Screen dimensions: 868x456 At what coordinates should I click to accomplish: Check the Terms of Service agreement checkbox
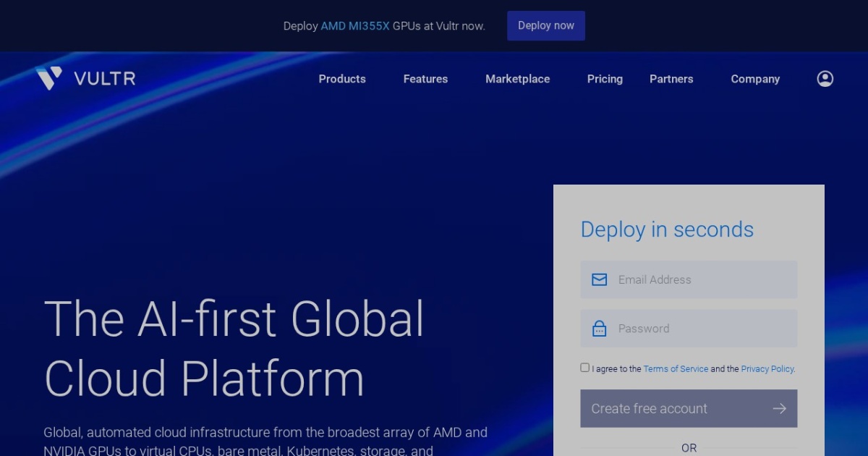[584, 367]
